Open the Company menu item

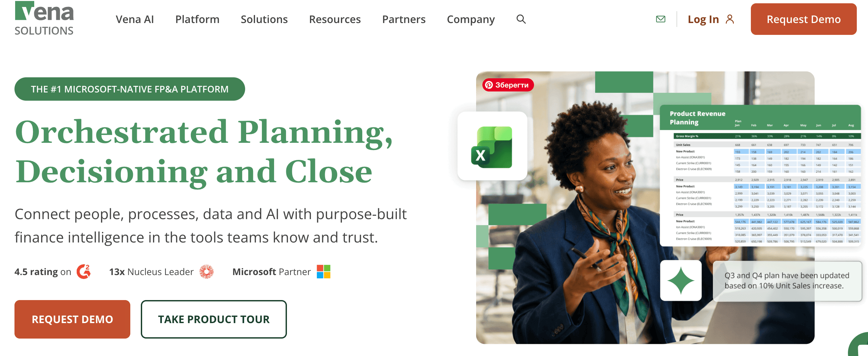tap(471, 19)
